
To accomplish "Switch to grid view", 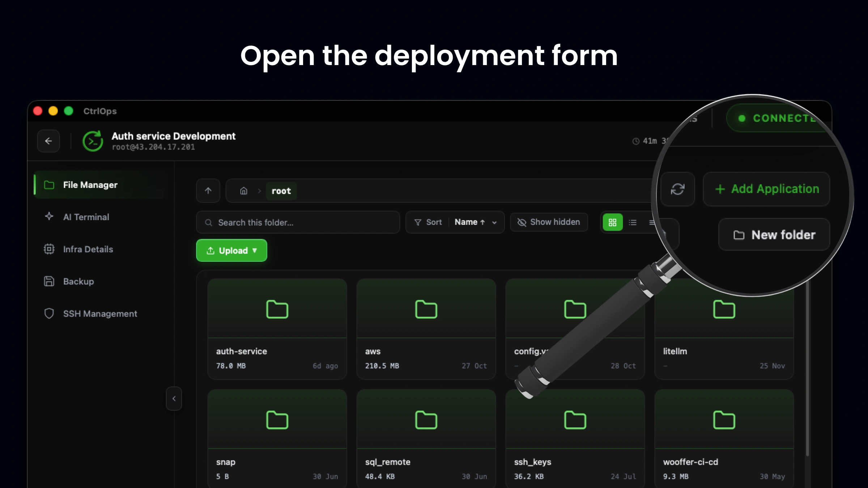I will [x=612, y=222].
